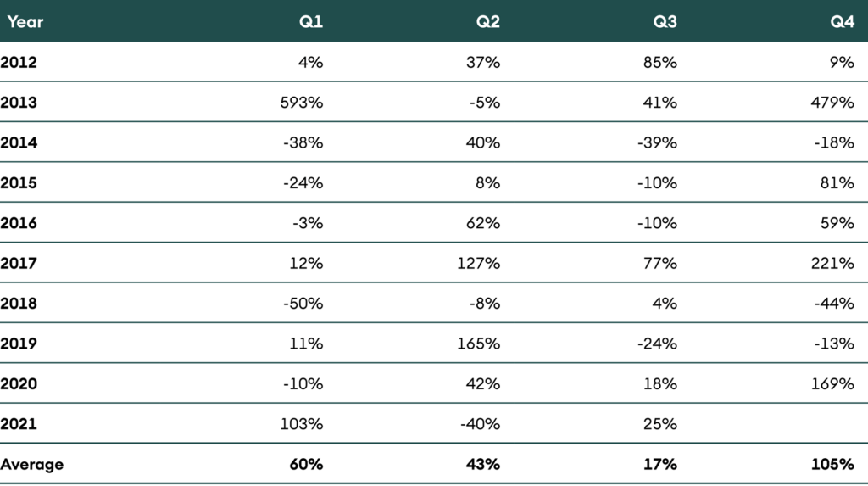Select the 2019 Q2 value 165%
Viewport: 868px width, 486px height.
479,344
